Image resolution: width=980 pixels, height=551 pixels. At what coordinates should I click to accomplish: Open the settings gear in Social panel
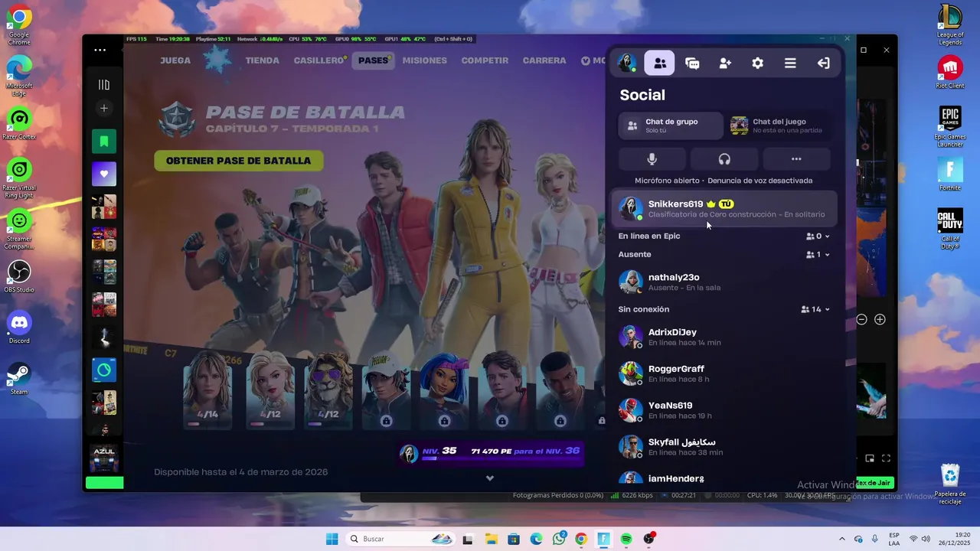(757, 64)
